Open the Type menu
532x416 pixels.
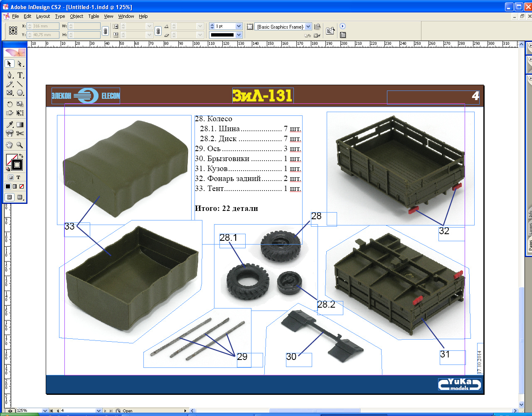(60, 16)
